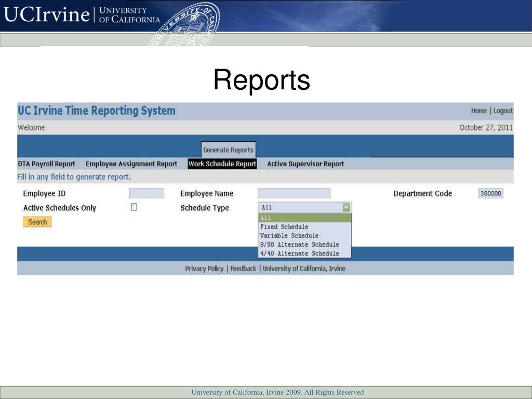
Task: Open the Generate Reports tab
Action: click(x=229, y=150)
